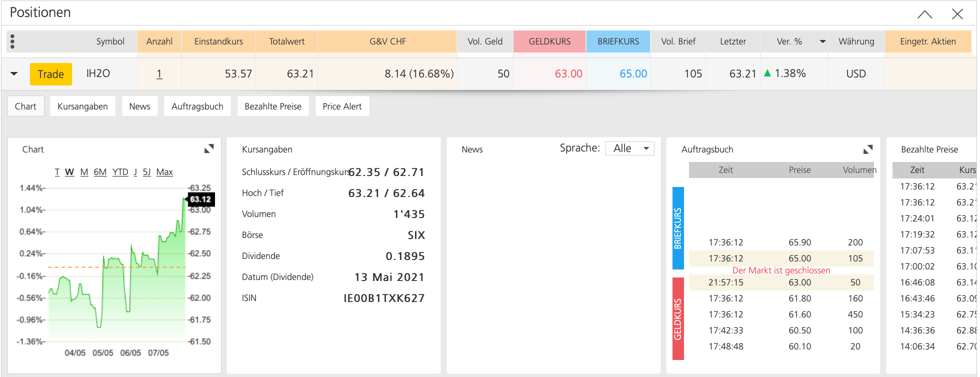Viewport: 980px width, 377px height.
Task: Expand the Chart widget to fullscreen
Action: click(209, 148)
